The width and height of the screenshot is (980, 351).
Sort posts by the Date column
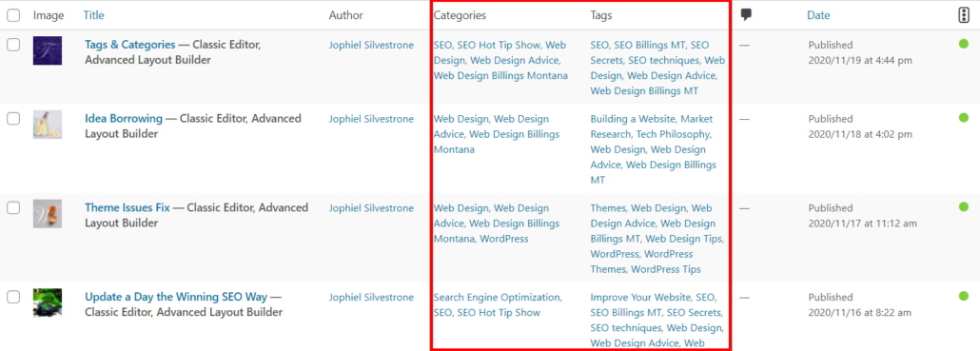pyautogui.click(x=818, y=15)
